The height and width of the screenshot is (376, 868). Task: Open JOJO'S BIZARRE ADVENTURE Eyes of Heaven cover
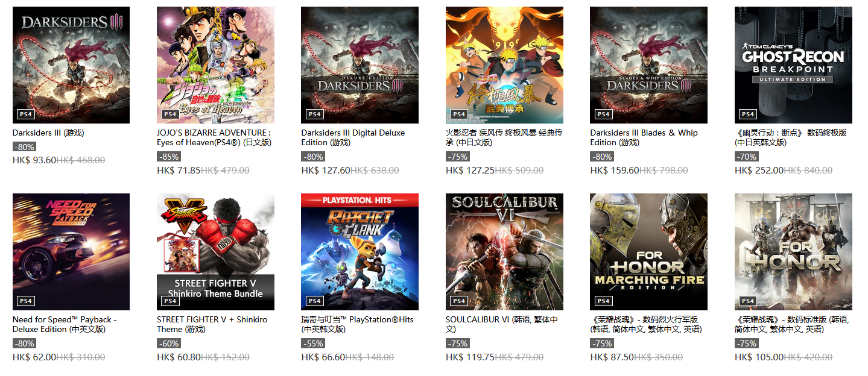click(x=215, y=65)
